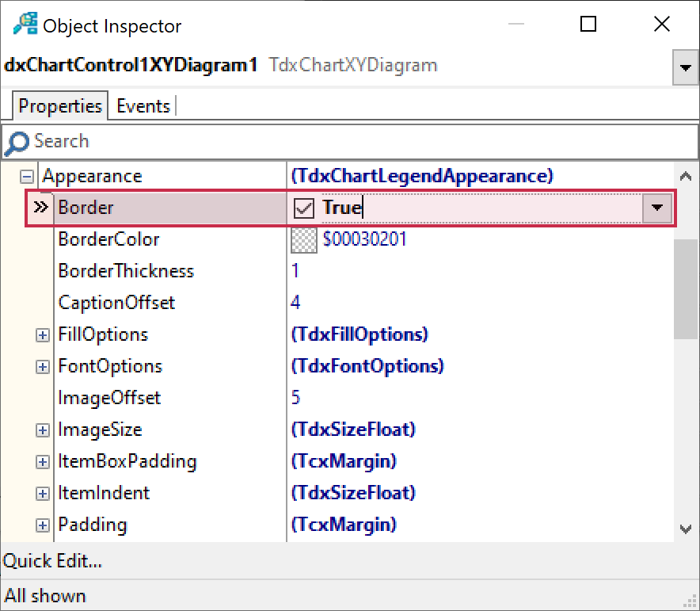Screen dimensions: 700x611
Task: Click in the Search input field
Action: pos(356,142)
